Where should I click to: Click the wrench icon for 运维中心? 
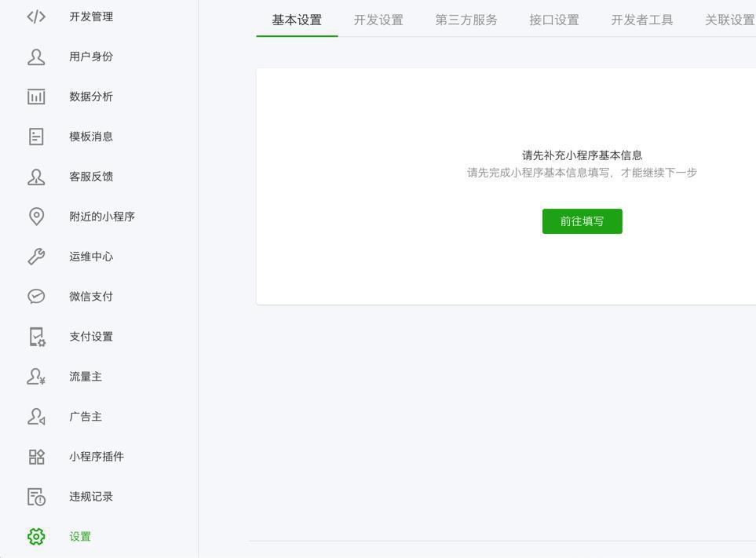[36, 257]
